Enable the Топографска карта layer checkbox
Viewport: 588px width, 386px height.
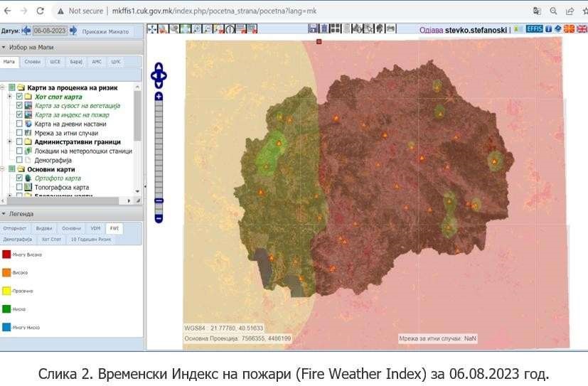point(20,187)
